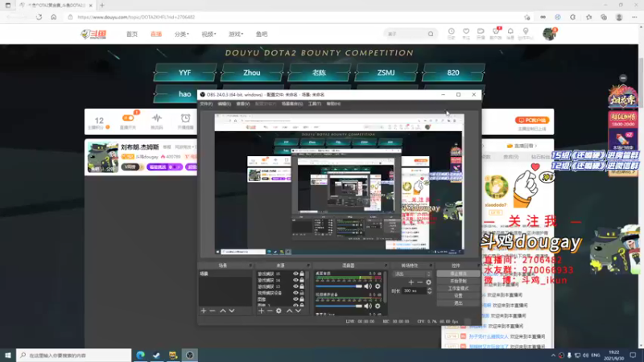This screenshot has height=362, width=644.
Task: Open the 开播提醒 alarm clock icon
Action: pos(186,118)
